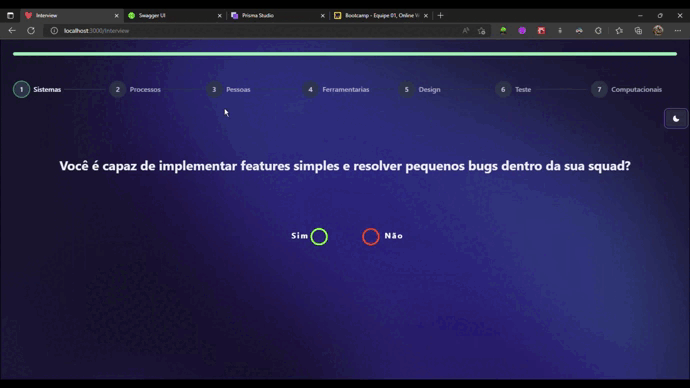The height and width of the screenshot is (388, 690).
Task: Select the red Não radio option
Action: point(371,237)
